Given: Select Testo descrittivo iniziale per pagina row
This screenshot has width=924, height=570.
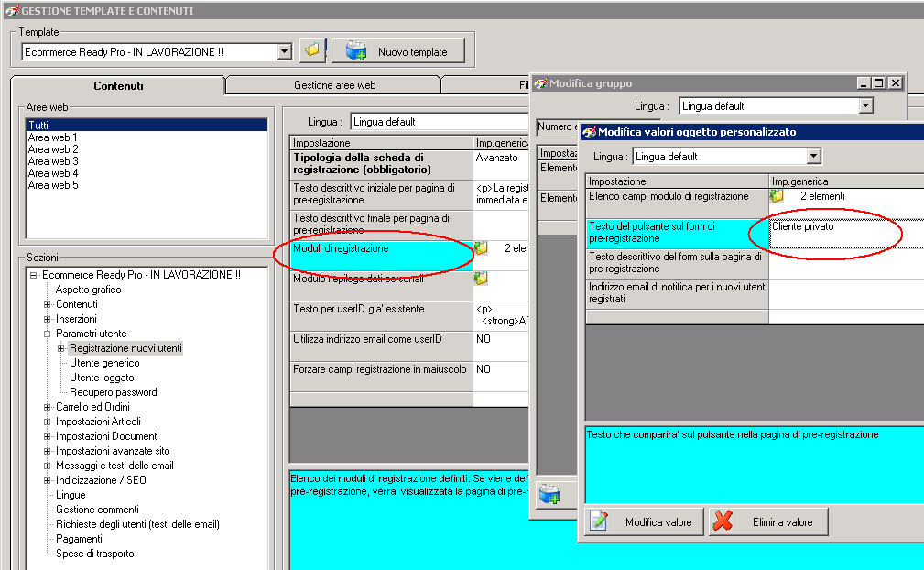Looking at the screenshot, I should click(x=381, y=194).
